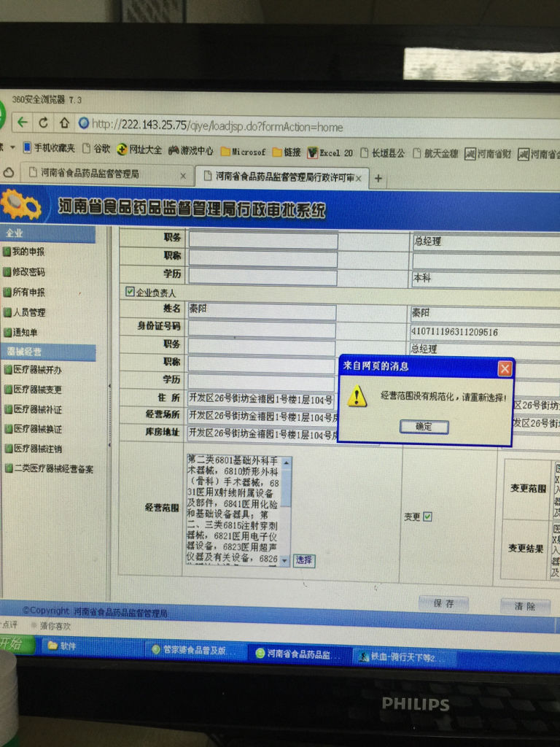Viewport: 560px width, 747px height.
Task: Open 谷歌 bookmark
Action: 96,149
